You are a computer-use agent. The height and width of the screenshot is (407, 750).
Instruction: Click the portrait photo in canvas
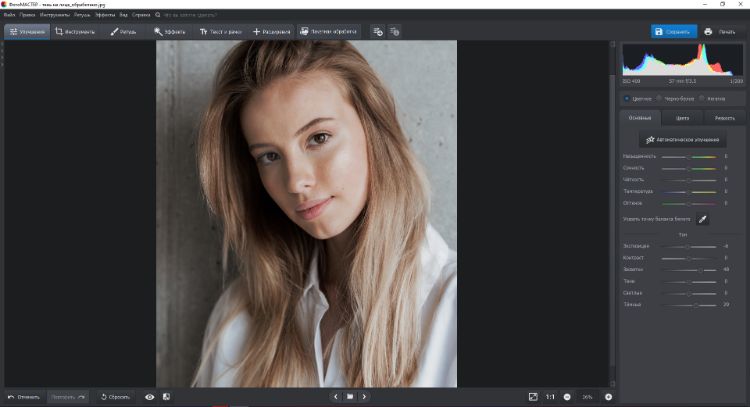coord(307,214)
